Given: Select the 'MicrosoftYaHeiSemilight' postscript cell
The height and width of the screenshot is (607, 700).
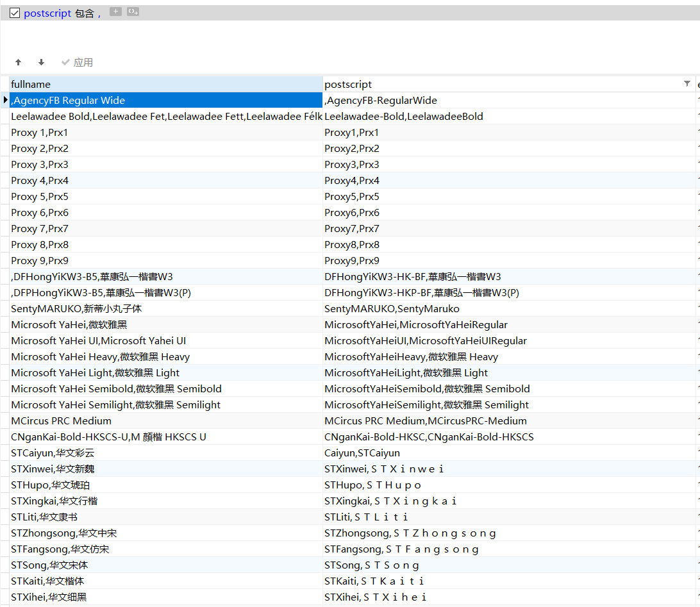Looking at the screenshot, I should [x=509, y=405].
